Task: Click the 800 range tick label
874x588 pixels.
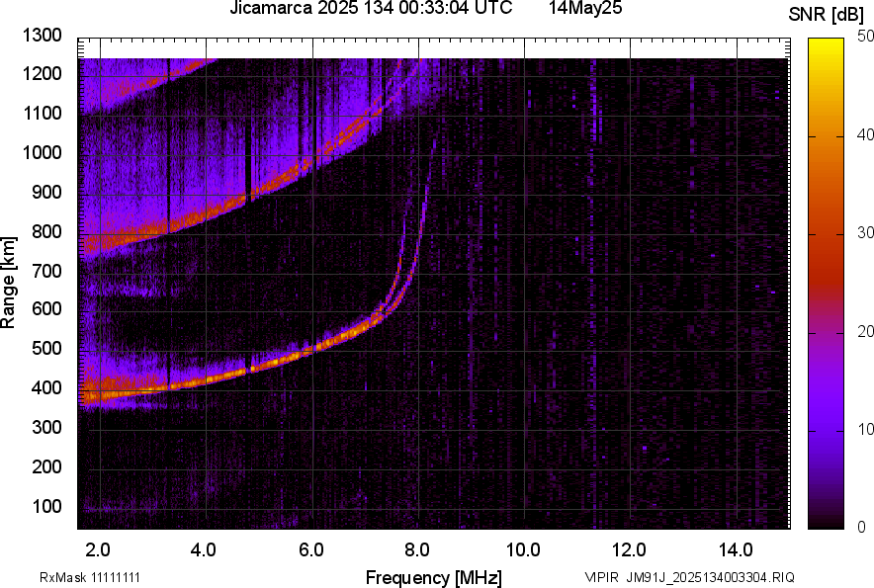Action: (x=46, y=231)
